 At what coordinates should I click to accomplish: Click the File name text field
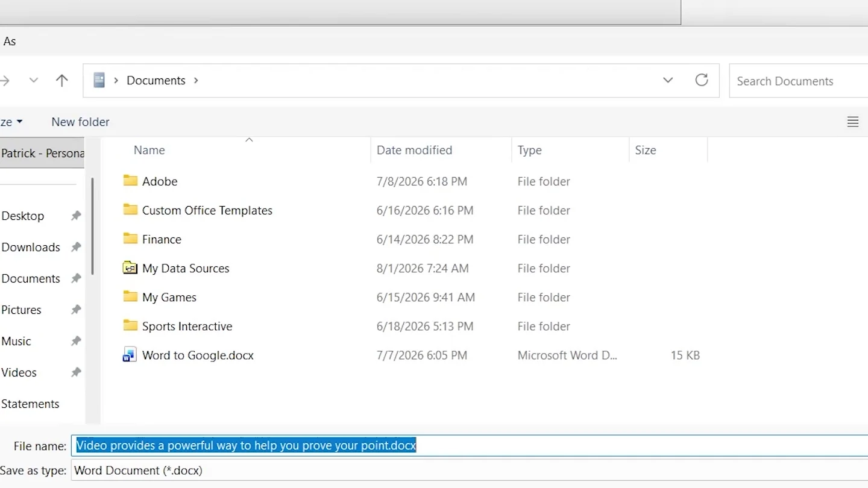pyautogui.click(x=470, y=446)
